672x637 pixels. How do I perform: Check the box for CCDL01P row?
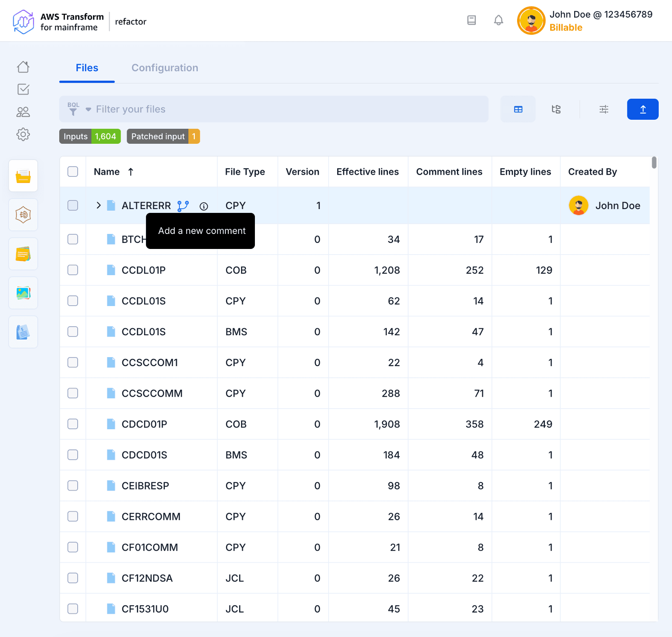(73, 270)
